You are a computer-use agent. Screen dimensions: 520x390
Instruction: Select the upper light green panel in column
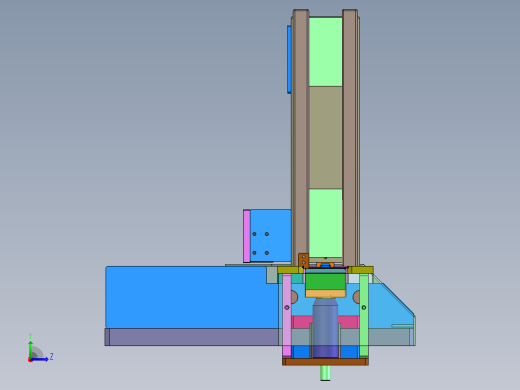[x=325, y=52]
